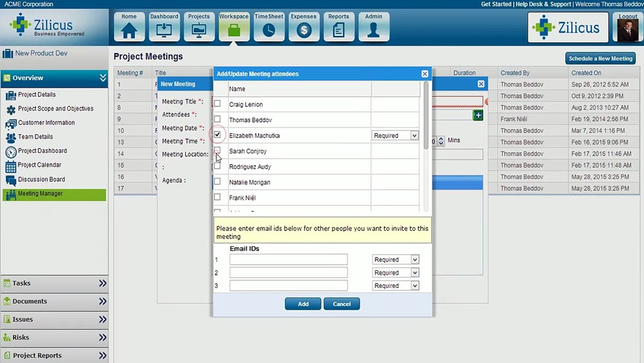Open Project Calendar in sidebar
Image resolution: width=644 pixels, height=363 pixels.
pyautogui.click(x=39, y=165)
